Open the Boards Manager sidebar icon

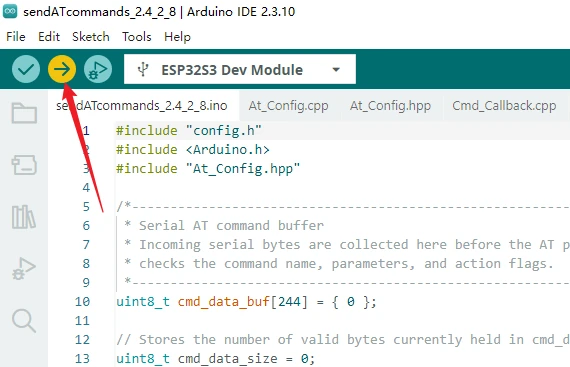coord(24,165)
